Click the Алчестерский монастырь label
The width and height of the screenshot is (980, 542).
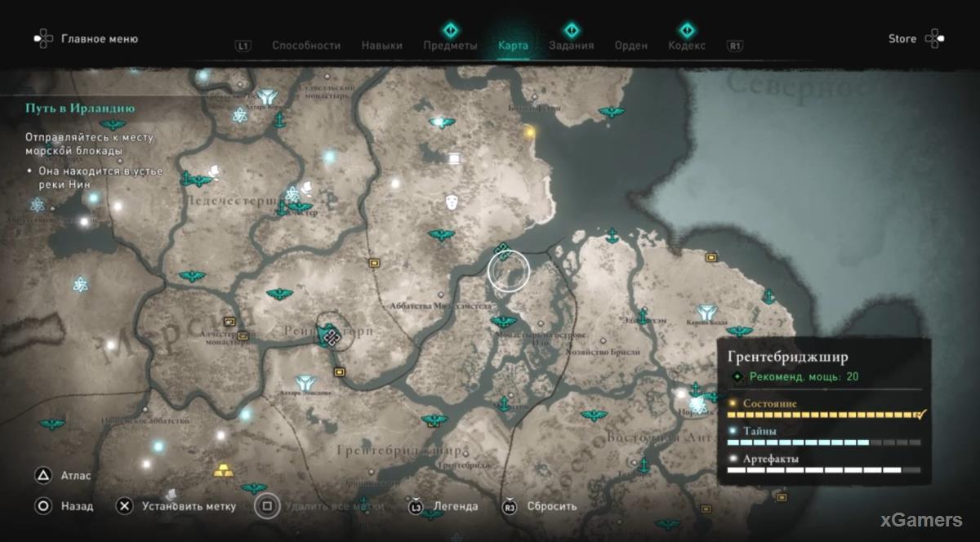[x=226, y=339]
